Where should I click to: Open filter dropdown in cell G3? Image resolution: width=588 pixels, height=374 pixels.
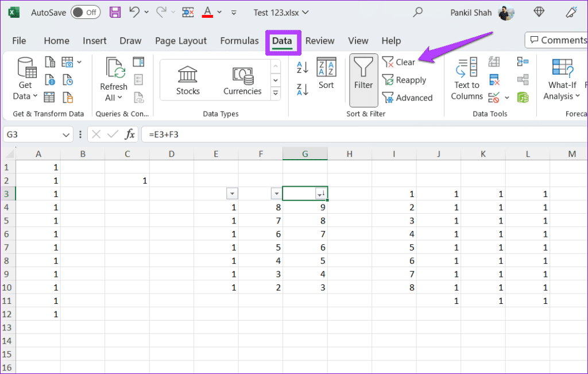pos(321,194)
